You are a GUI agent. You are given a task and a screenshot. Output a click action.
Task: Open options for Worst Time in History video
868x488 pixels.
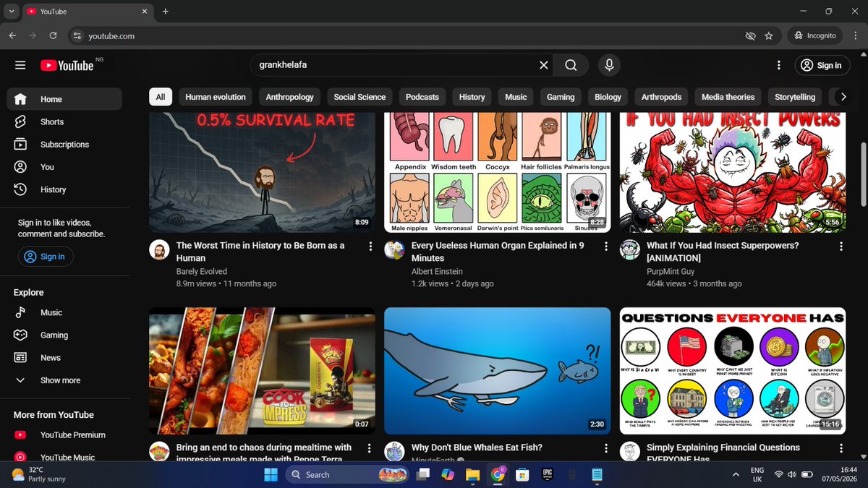pyautogui.click(x=370, y=247)
